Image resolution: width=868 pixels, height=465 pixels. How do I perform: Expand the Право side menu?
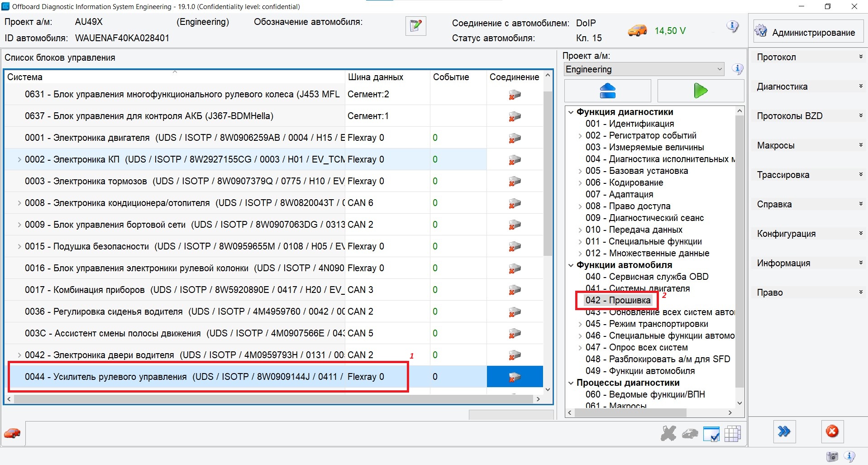(x=809, y=292)
